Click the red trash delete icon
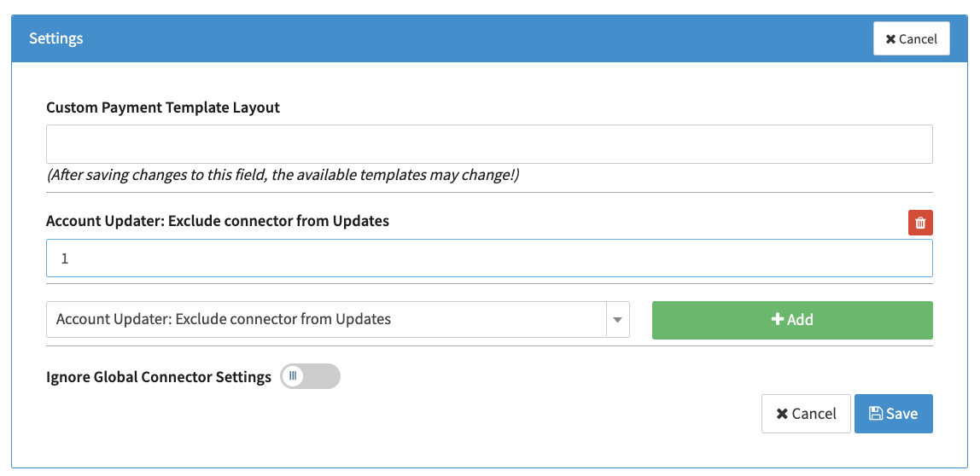The height and width of the screenshot is (476, 980). point(920,223)
